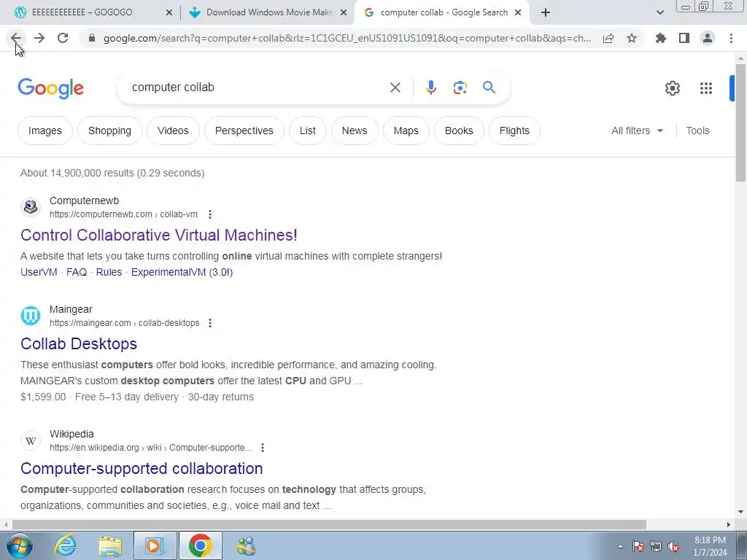Screen dimensions: 747x560
Task: Filter results by News
Action: (x=355, y=131)
